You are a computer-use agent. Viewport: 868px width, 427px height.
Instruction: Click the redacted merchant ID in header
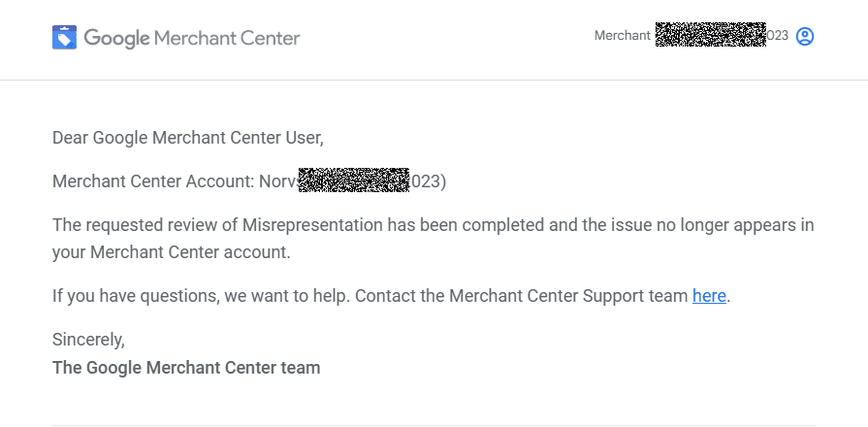click(x=711, y=34)
